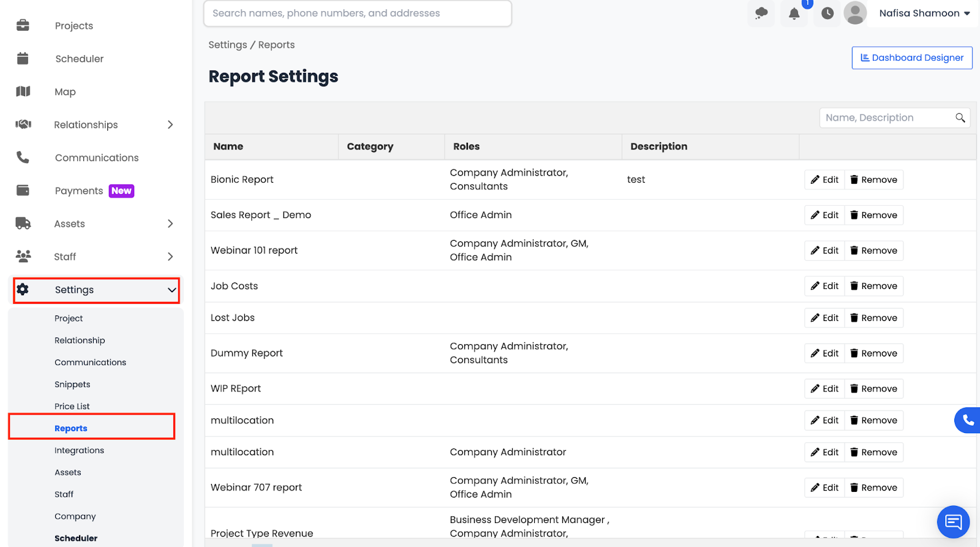Image resolution: width=980 pixels, height=547 pixels.
Task: Expand the Assets sidebar submenu
Action: [x=170, y=224]
